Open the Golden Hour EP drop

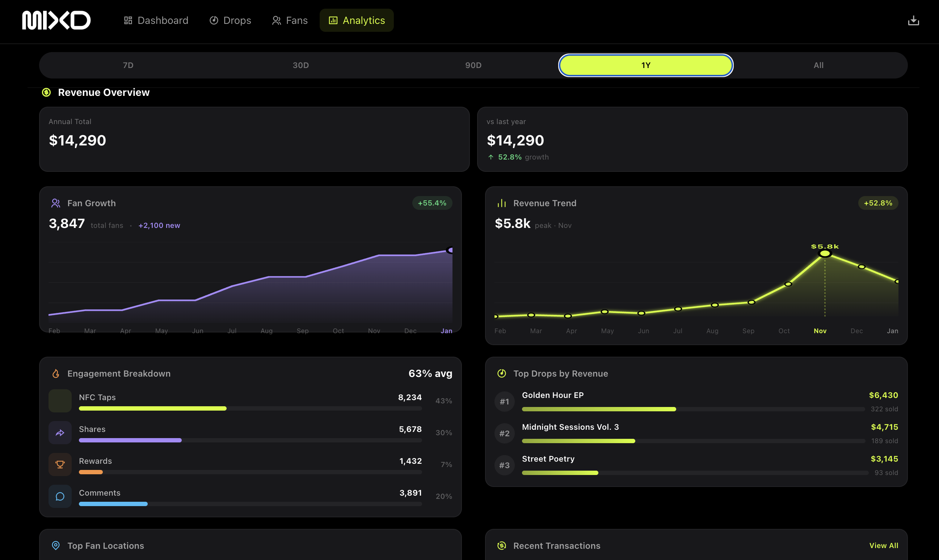553,395
